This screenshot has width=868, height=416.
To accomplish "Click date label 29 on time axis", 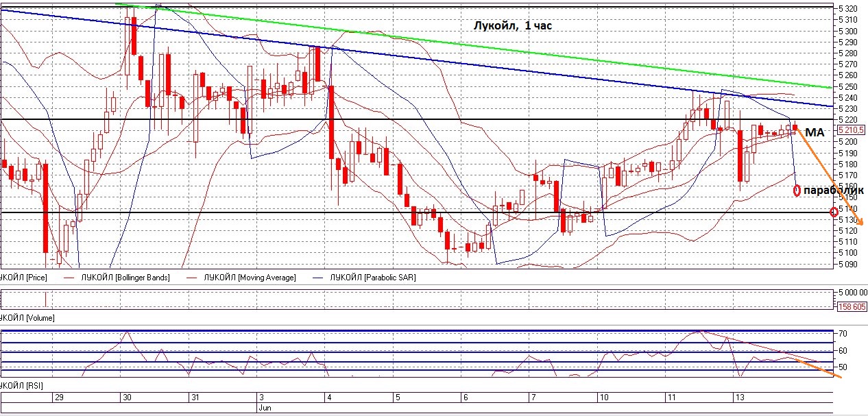I will pos(59,397).
